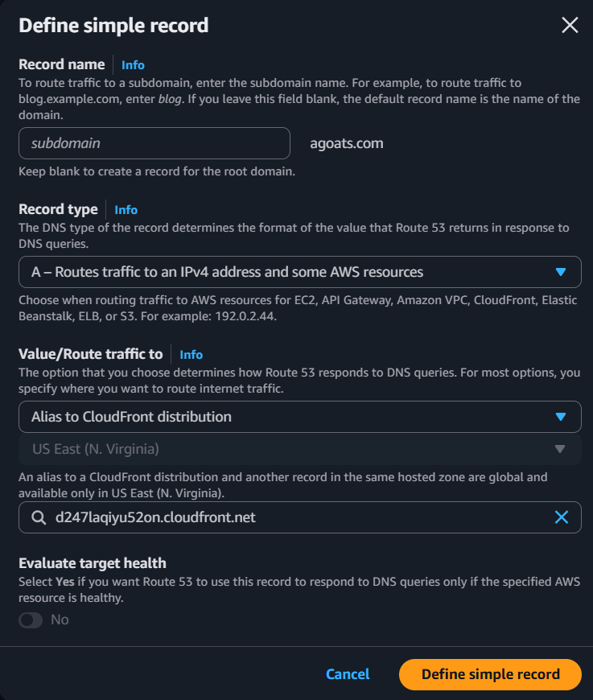Viewport: 593px width, 700px height.
Task: Open Info link beside Value/Route traffic to
Action: [x=191, y=354]
